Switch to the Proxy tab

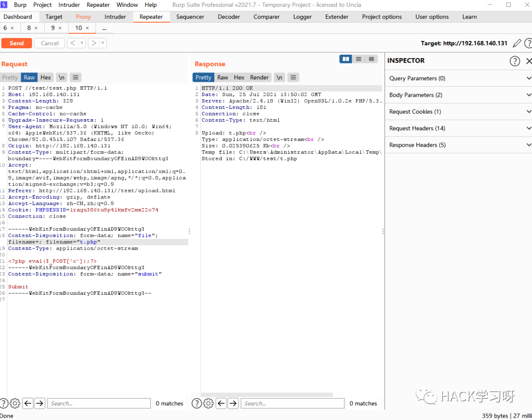pos(83,17)
